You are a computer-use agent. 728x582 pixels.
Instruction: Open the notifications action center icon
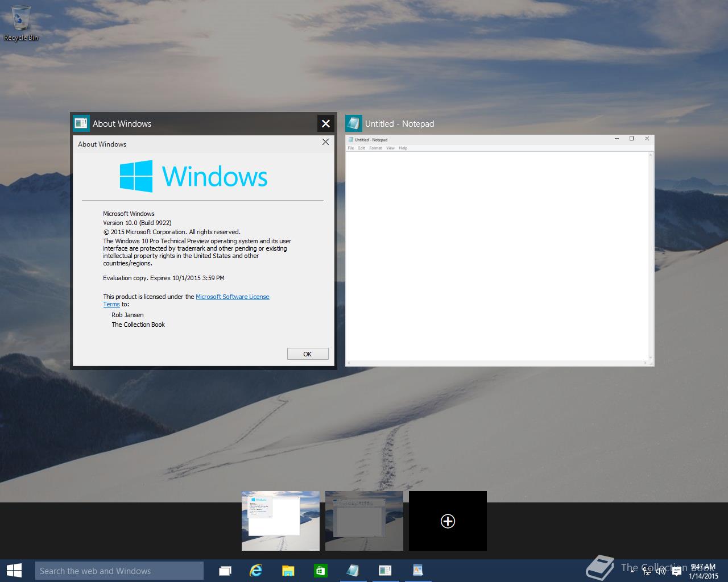pos(676,571)
